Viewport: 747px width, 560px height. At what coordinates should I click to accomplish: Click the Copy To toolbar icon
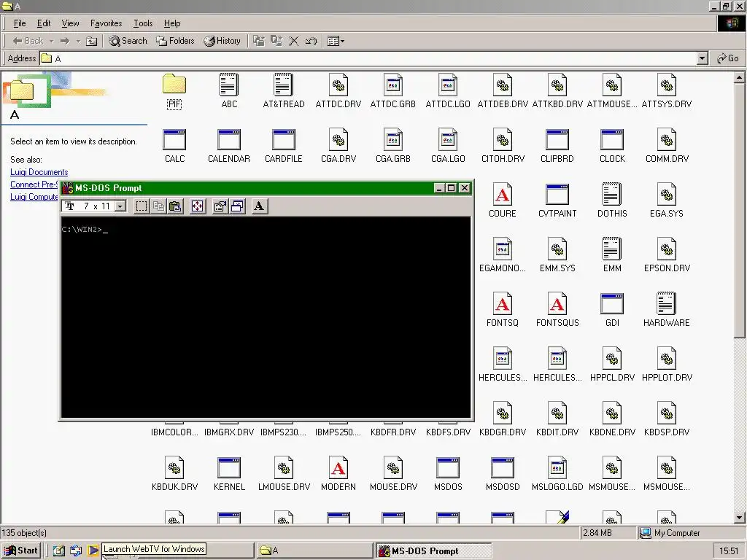point(276,41)
